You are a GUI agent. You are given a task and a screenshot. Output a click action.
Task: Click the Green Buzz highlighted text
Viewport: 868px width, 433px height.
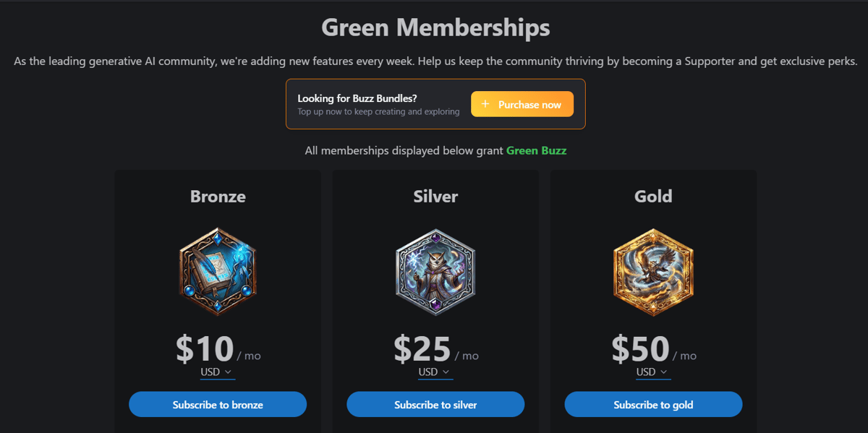(536, 151)
